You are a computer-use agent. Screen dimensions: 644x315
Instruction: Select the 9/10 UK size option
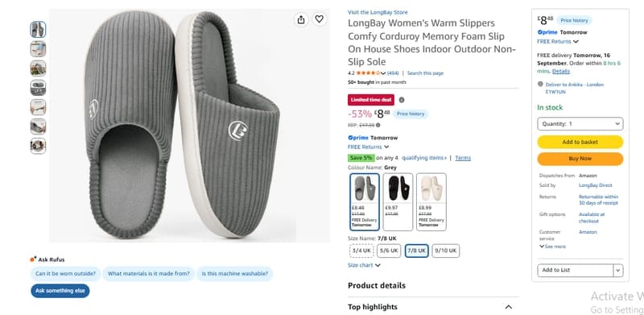pos(446,251)
